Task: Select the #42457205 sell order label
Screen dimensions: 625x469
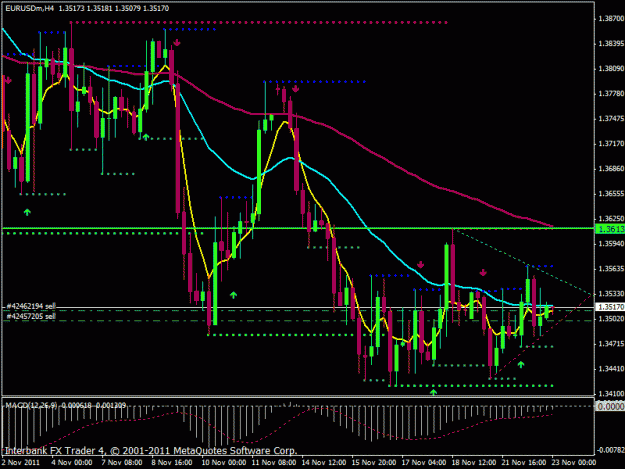Action: [31, 316]
